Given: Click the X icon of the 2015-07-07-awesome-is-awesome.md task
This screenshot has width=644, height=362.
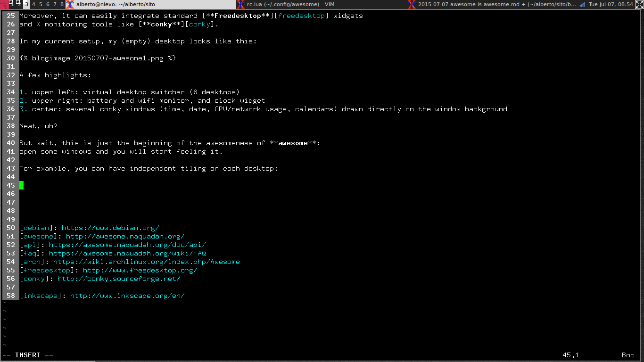Looking at the screenshot, I should (x=411, y=4).
